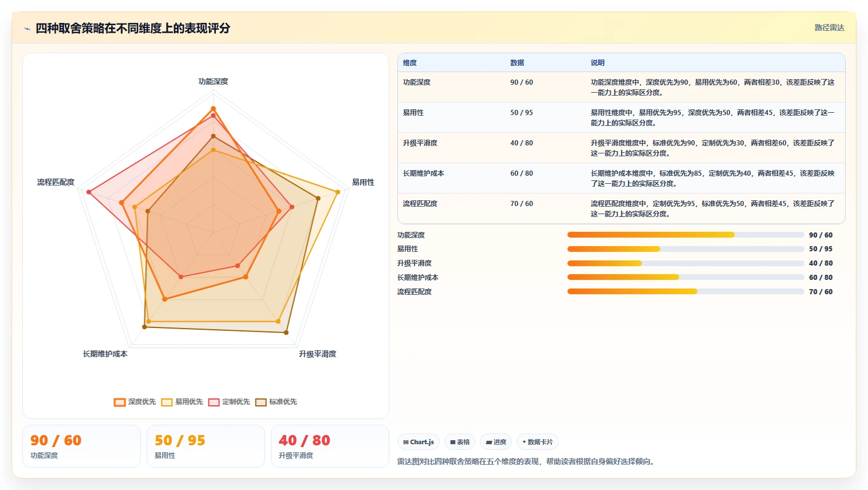This screenshot has width=868, height=490.
Task: Click the 易用性 radar axis label
Action: pyautogui.click(x=363, y=182)
